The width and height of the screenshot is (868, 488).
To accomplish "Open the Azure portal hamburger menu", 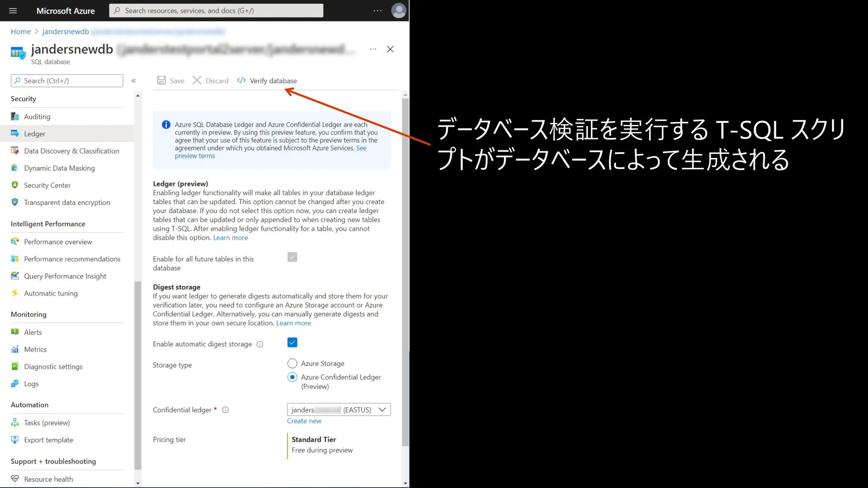I will [x=13, y=11].
